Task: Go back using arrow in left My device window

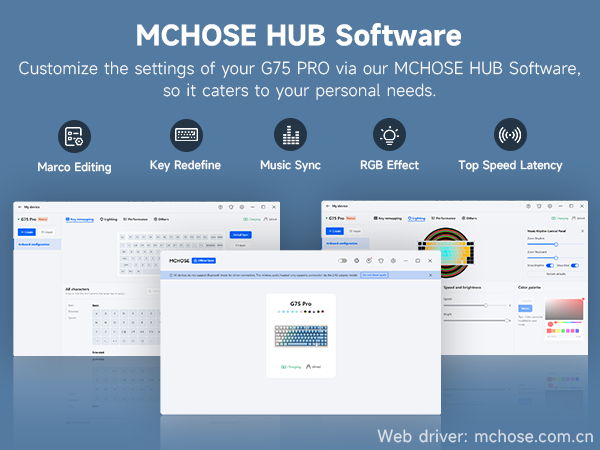Action: (20, 207)
